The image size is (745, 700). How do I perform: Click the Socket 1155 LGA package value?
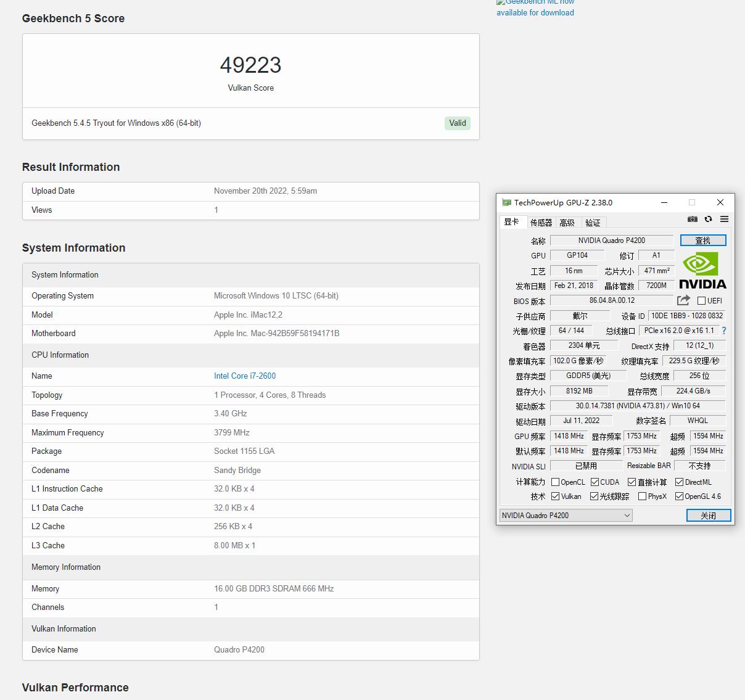pos(244,451)
